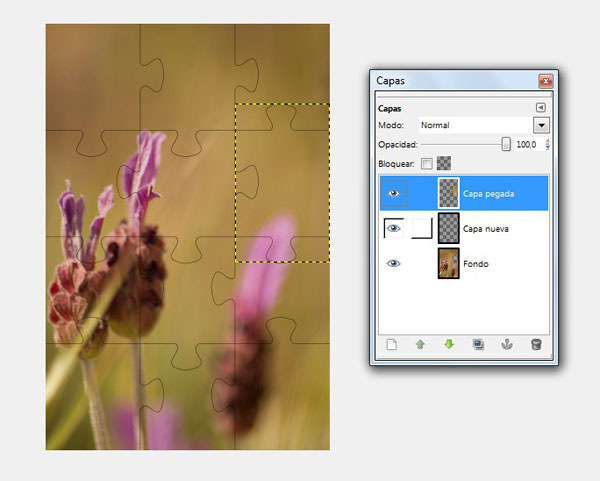Screen dimensions: 600x481
Task: Select the Fondo layer name
Action: (x=476, y=264)
